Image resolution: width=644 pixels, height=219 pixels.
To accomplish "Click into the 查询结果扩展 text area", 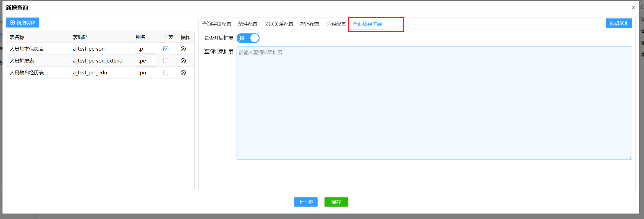I will (x=434, y=103).
